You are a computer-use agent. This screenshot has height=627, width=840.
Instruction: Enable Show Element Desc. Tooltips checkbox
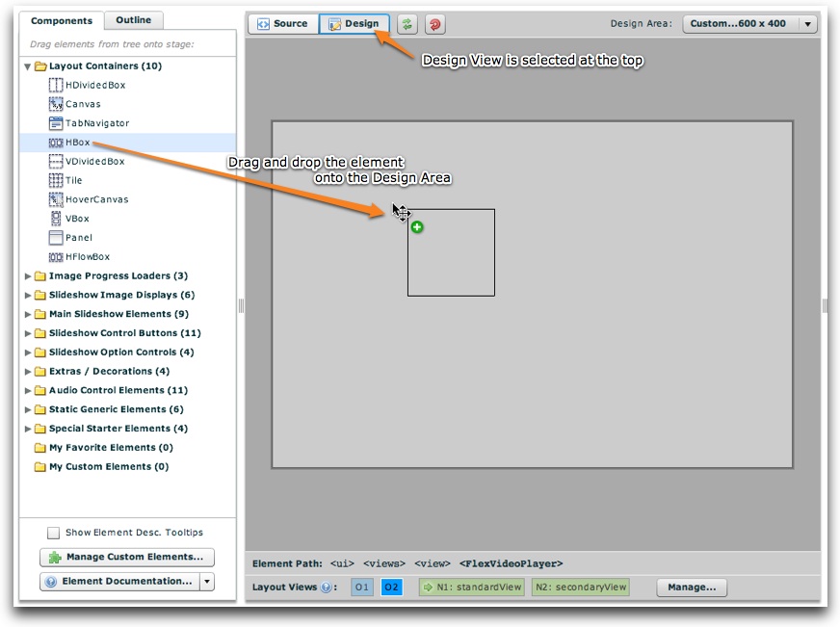tap(53, 533)
